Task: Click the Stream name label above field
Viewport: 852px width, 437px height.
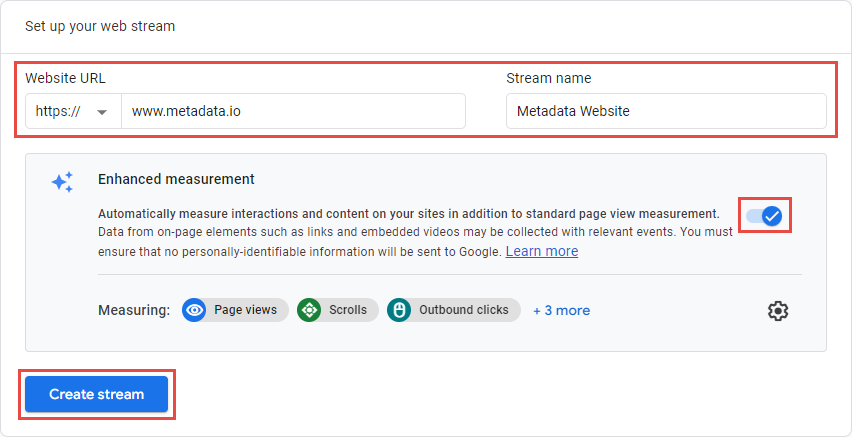Action: 548,78
